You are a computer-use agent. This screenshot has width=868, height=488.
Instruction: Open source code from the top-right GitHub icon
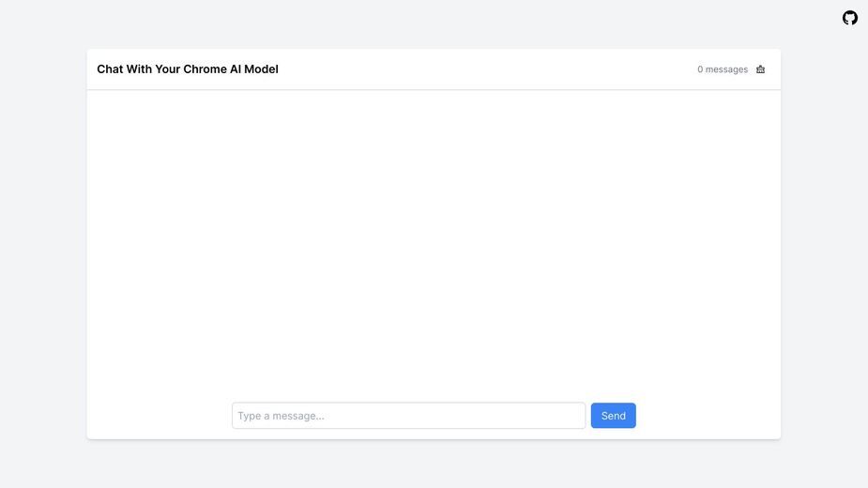[x=850, y=18]
